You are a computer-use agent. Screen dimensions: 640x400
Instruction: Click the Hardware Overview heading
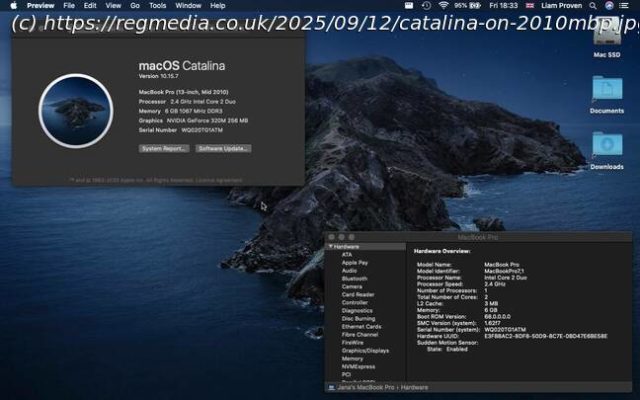(x=442, y=251)
